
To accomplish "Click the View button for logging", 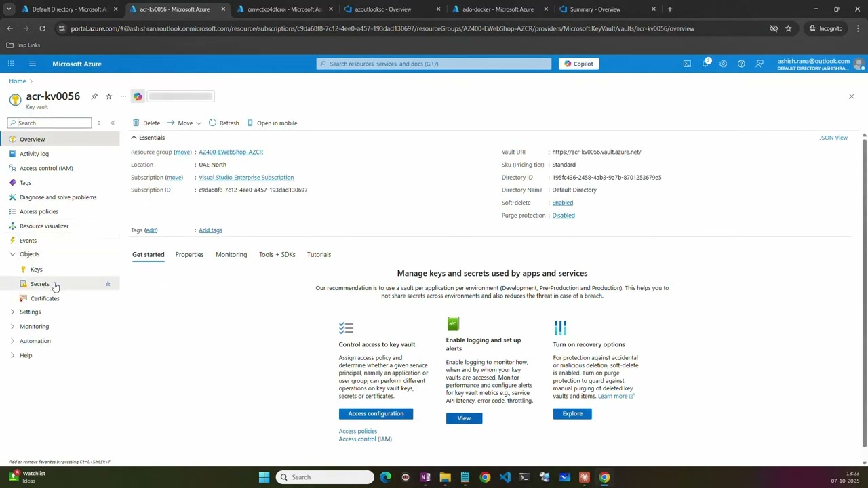I will coord(464,418).
